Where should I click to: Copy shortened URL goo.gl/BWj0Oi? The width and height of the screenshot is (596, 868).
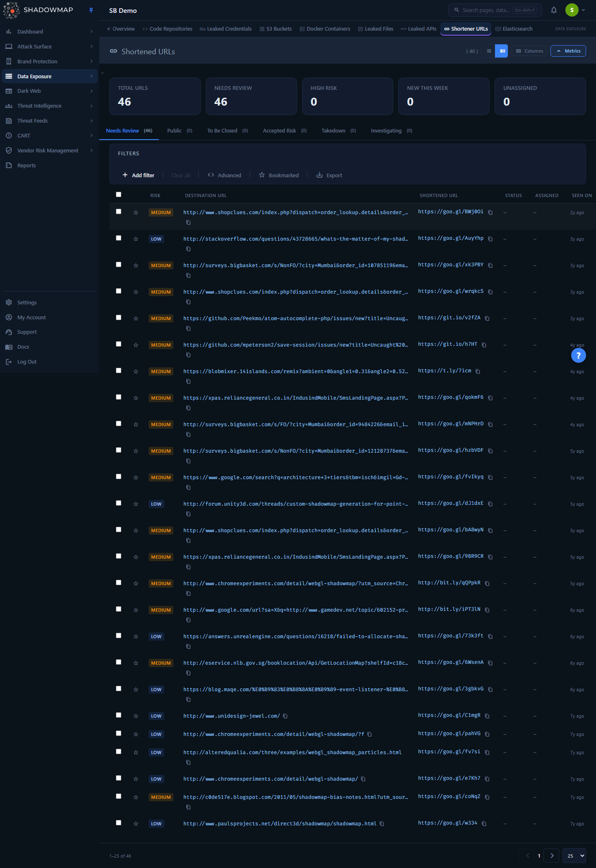490,212
